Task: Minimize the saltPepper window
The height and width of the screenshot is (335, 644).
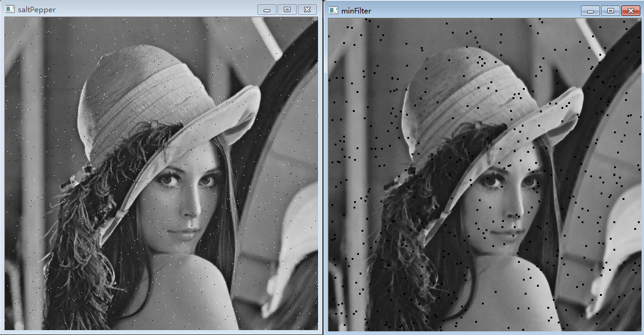Action: pyautogui.click(x=267, y=9)
